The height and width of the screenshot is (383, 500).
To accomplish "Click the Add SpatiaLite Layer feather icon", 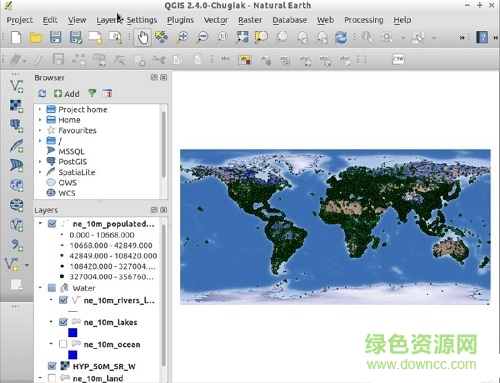I will pos(16,146).
